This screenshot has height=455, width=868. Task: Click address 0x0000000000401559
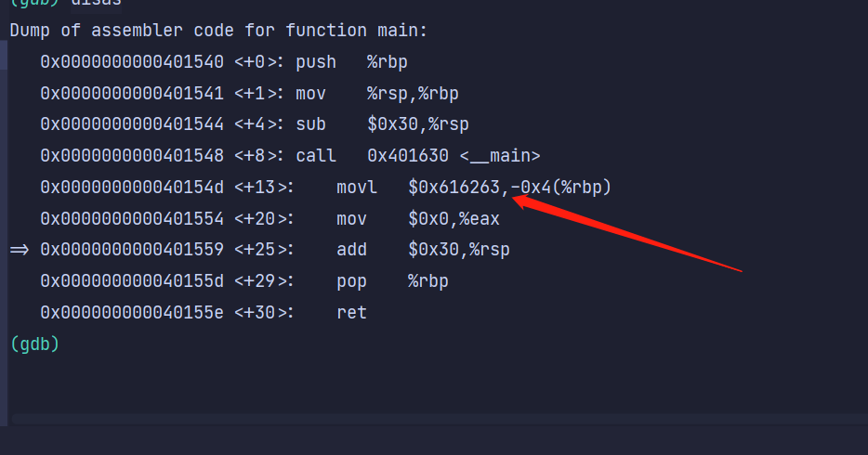click(x=132, y=250)
